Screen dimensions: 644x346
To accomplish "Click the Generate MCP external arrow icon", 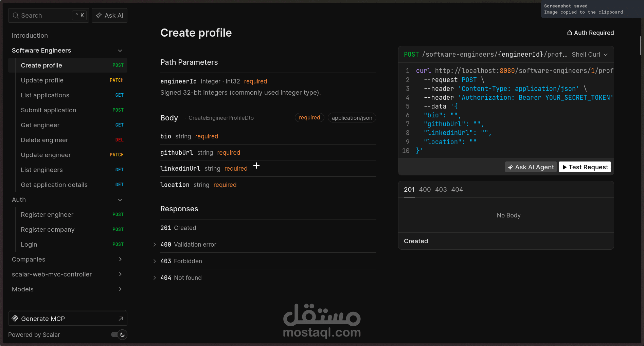I will [x=121, y=319].
